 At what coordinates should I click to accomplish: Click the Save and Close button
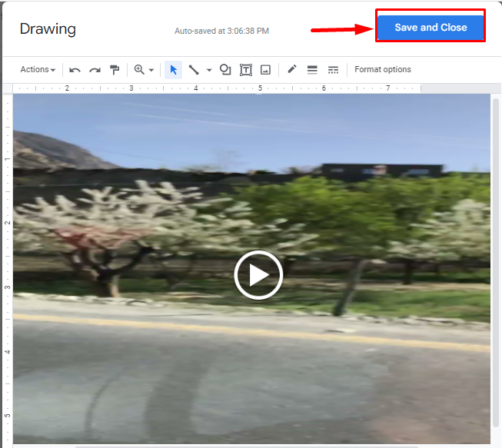431,28
